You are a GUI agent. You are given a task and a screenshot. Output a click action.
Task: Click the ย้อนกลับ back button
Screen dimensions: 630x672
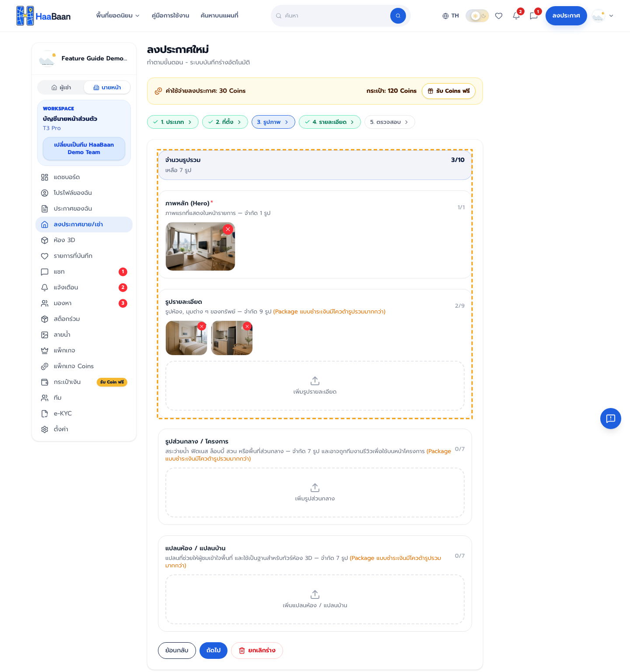click(177, 651)
